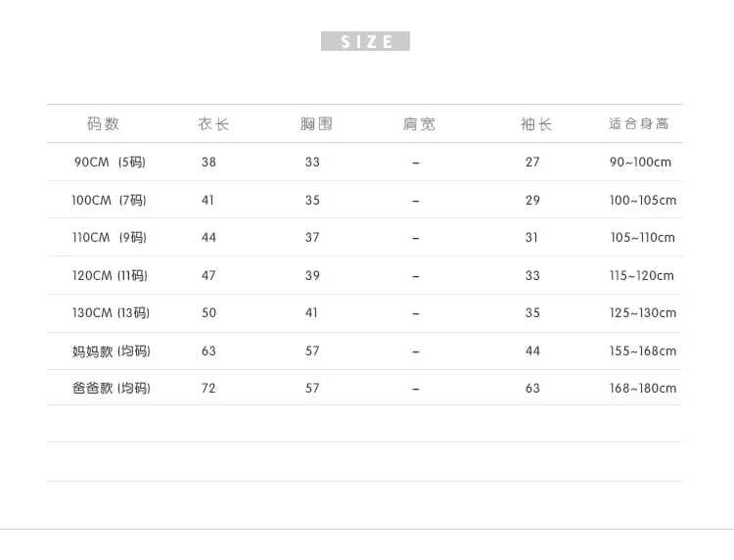Select the 胸围 column header
The image size is (734, 560).
pos(316,124)
